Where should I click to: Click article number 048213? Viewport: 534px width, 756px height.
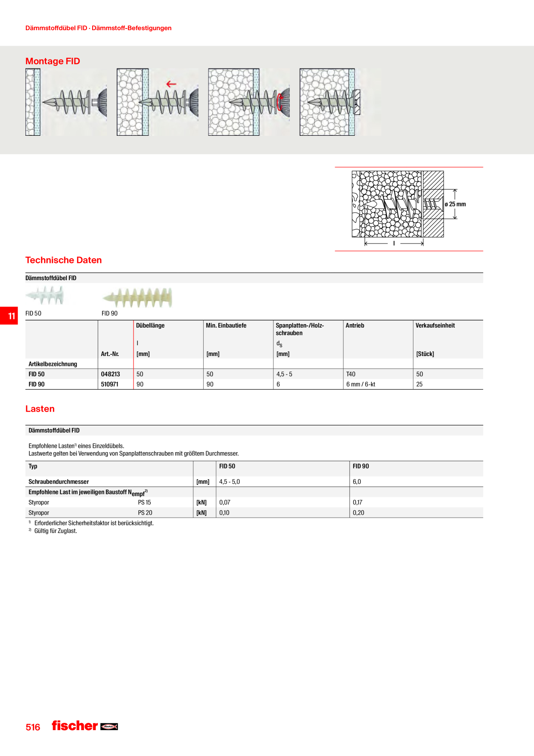(110, 374)
